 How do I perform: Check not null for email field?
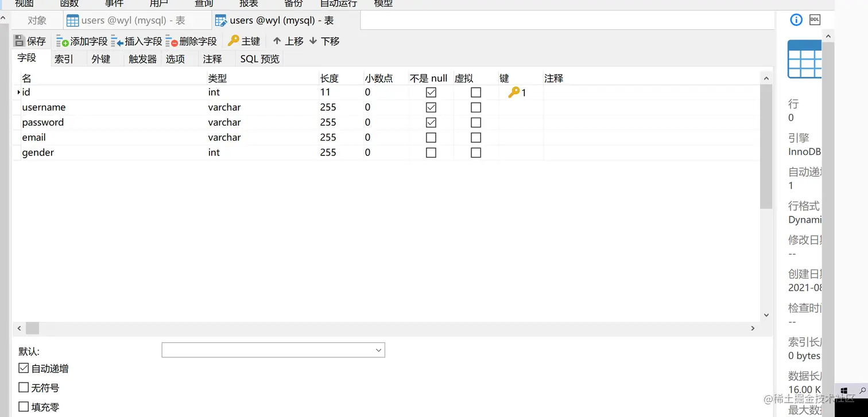[431, 138]
